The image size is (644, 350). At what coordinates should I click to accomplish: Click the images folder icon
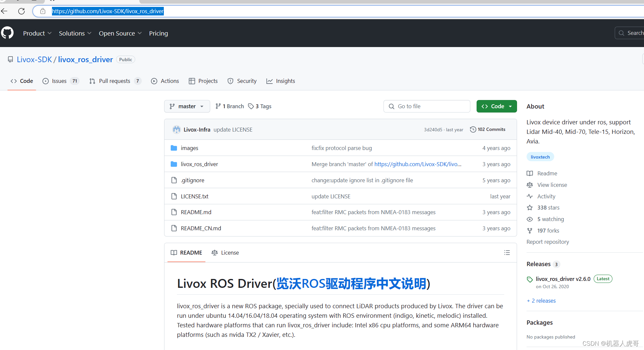(174, 148)
